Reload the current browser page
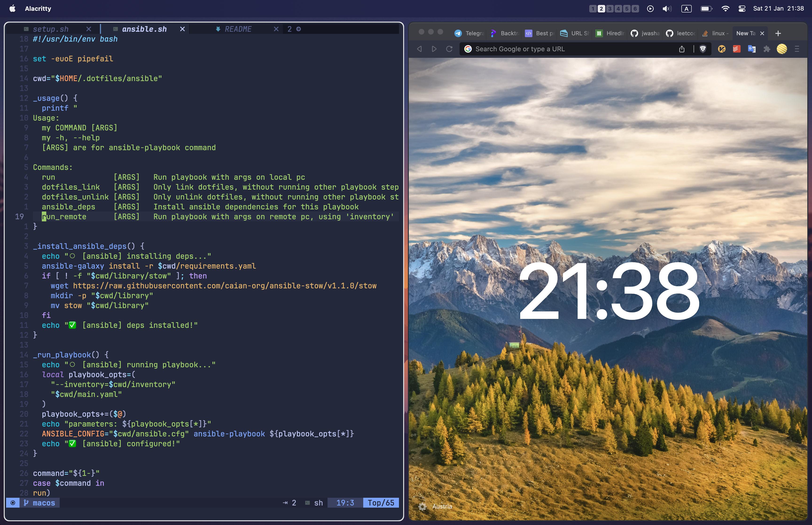This screenshot has height=525, width=812. pyautogui.click(x=449, y=49)
